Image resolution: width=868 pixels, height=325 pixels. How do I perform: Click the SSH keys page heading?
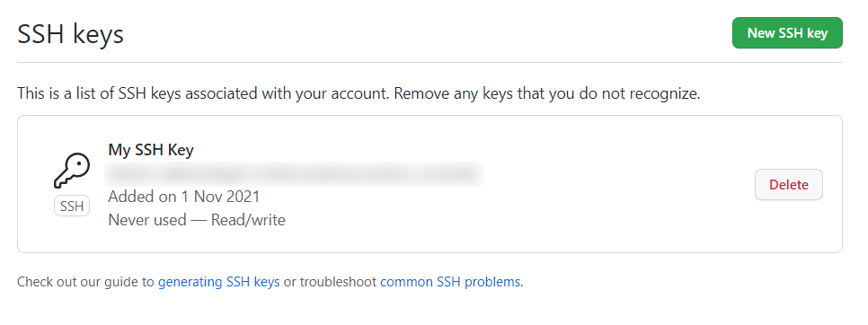click(x=70, y=34)
